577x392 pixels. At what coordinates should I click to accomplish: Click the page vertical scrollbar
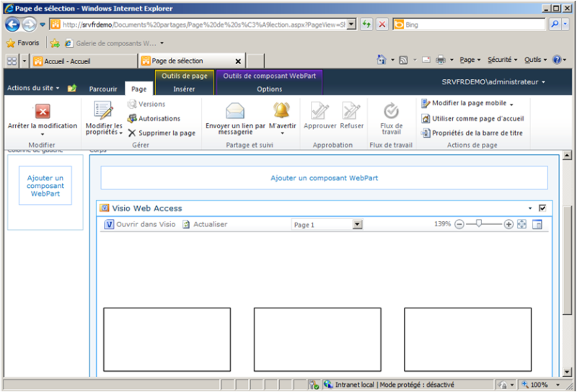(567, 260)
